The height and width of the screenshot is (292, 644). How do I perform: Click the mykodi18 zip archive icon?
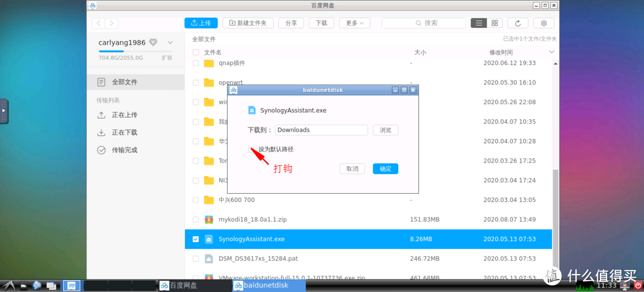click(x=209, y=220)
